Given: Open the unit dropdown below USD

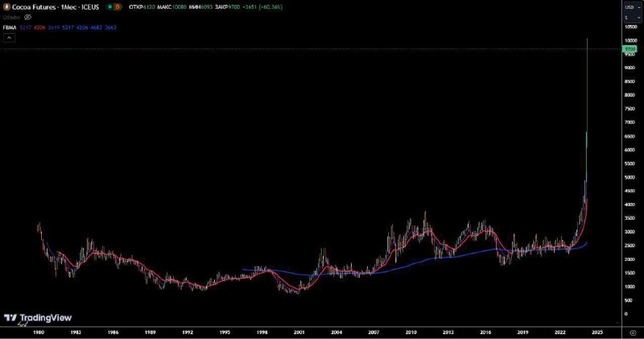Looking at the screenshot, I should pyautogui.click(x=632, y=18).
